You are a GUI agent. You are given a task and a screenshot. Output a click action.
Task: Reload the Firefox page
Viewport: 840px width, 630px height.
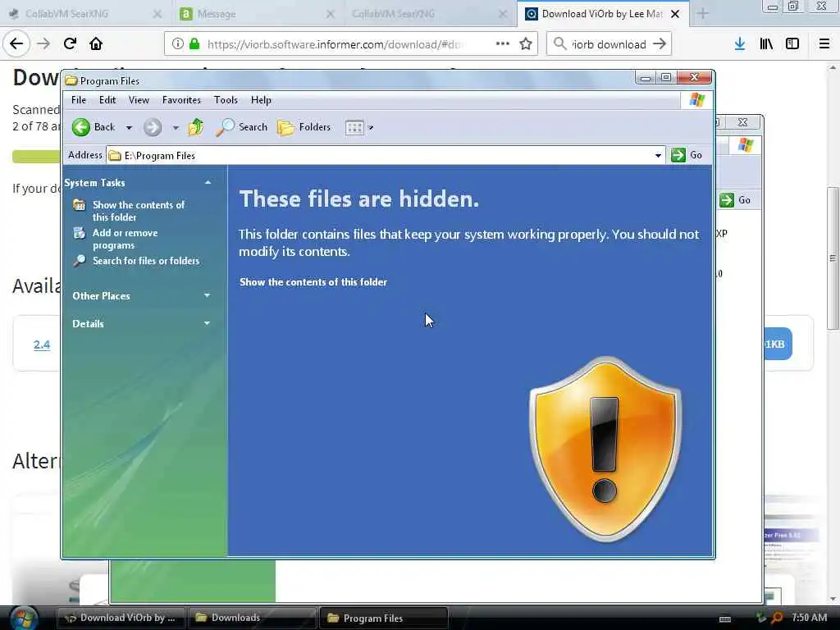pos(70,43)
